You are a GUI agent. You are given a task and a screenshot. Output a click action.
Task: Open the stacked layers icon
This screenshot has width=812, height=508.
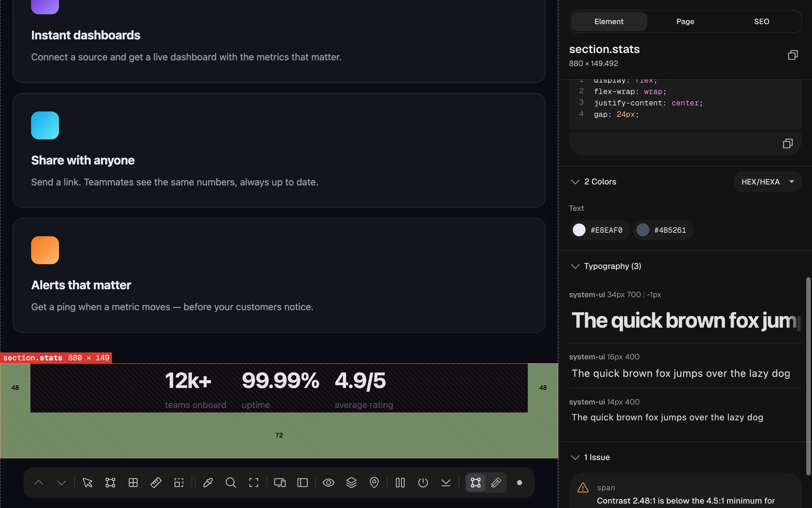click(x=351, y=483)
